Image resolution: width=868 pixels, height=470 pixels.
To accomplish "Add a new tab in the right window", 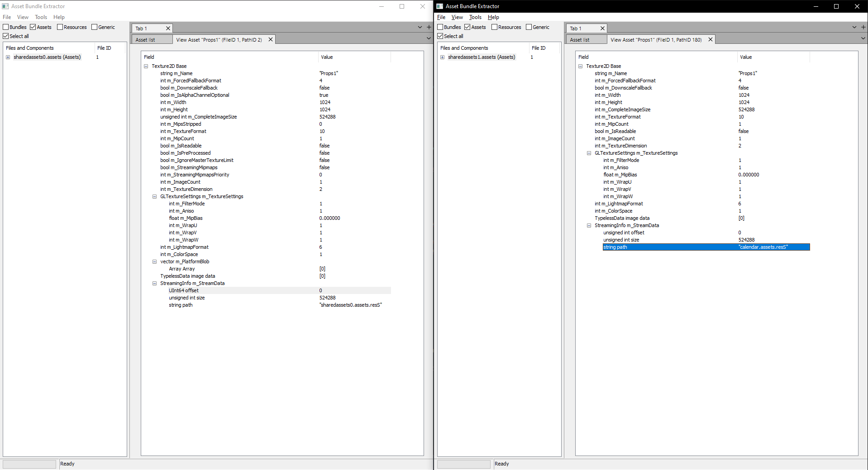I will tap(863, 27).
